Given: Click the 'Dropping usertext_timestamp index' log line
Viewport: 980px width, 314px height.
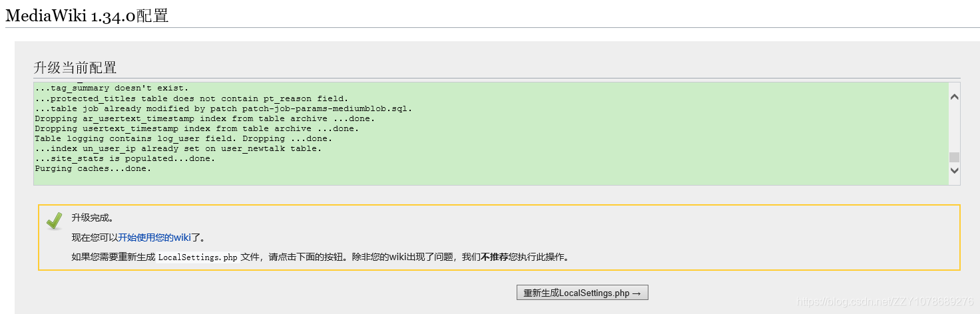Looking at the screenshot, I should (197, 128).
